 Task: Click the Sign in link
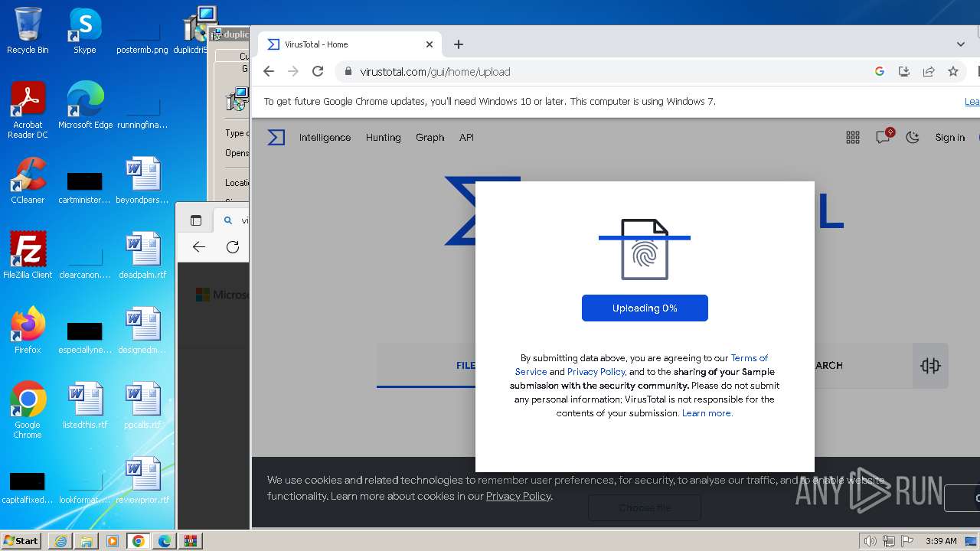950,138
